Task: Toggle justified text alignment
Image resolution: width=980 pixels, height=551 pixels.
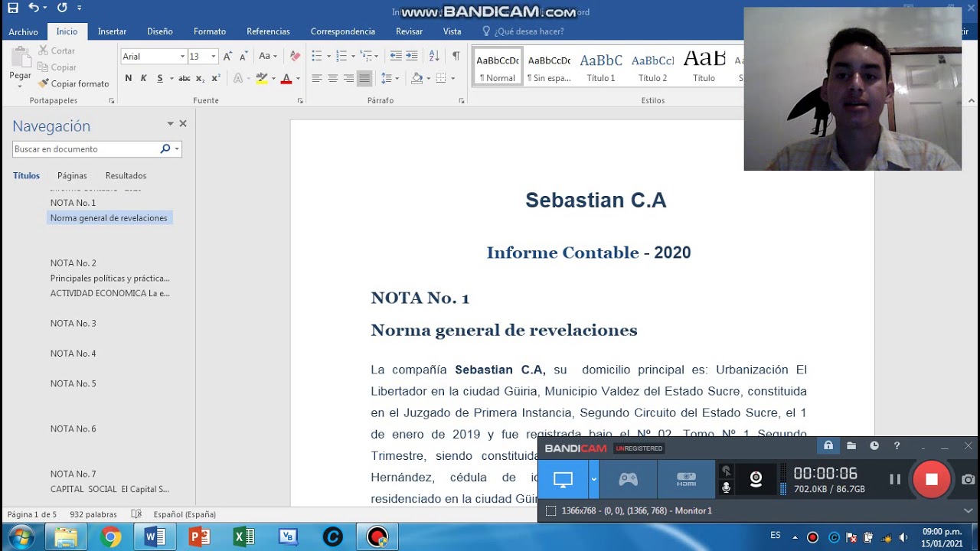Action: [364, 78]
